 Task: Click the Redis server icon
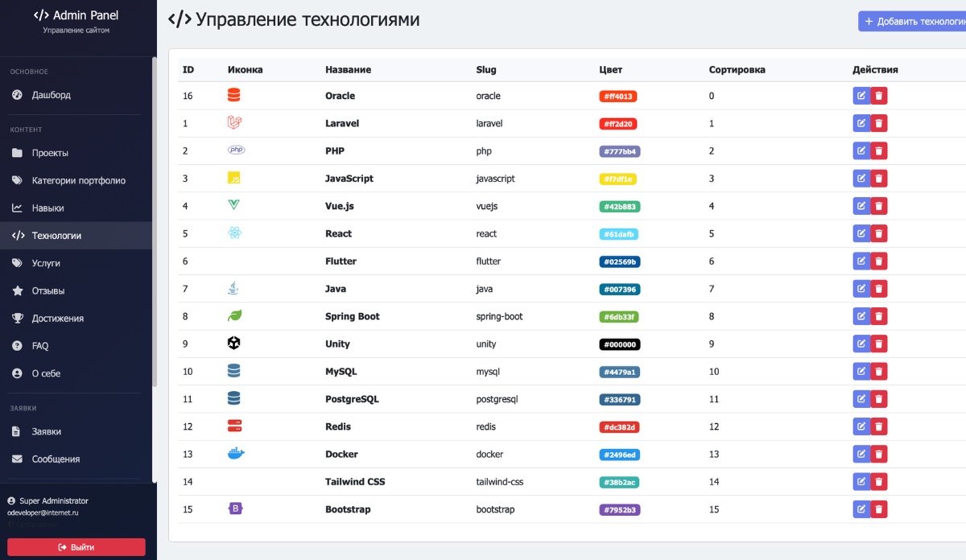coord(235,426)
